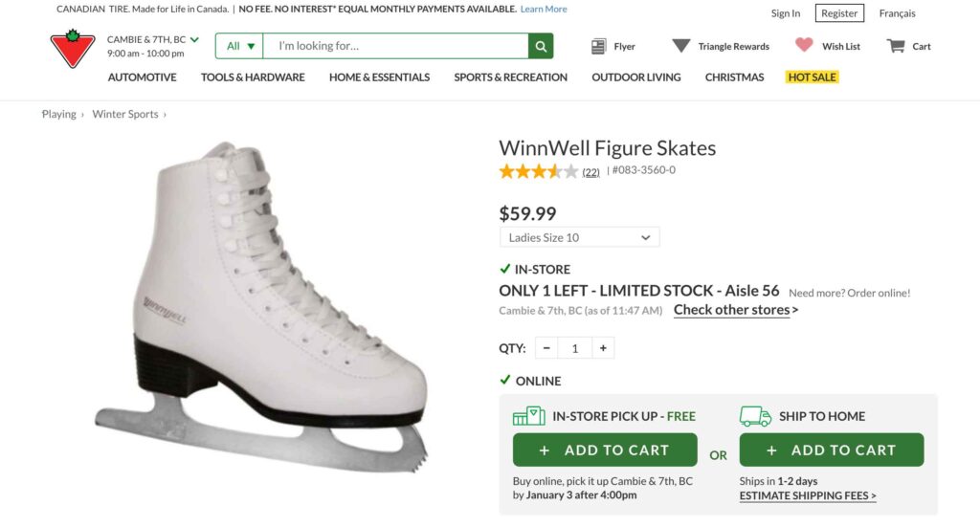Add to cart for in-store pick up

[604, 450]
